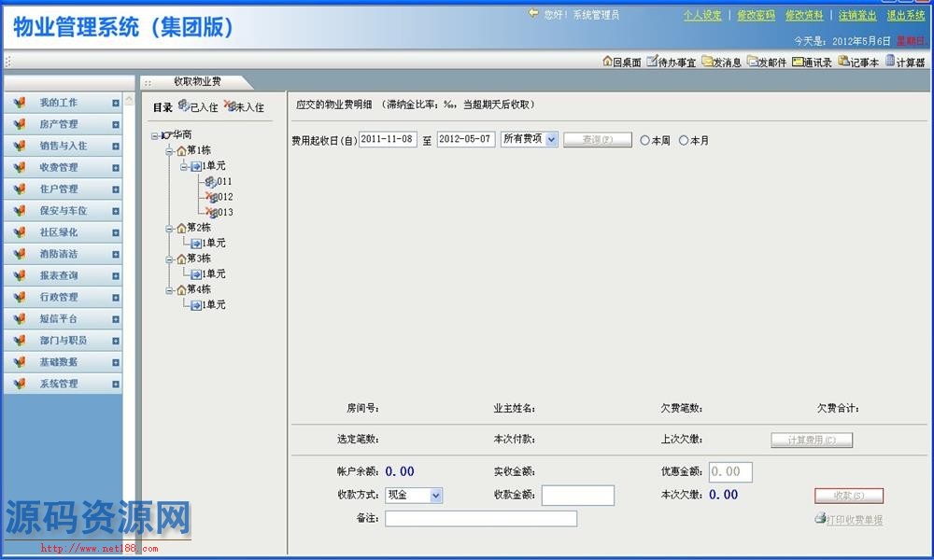This screenshot has width=934, height=560.
Task: Open the 行政管理 sidebar menu
Action: coord(64,297)
